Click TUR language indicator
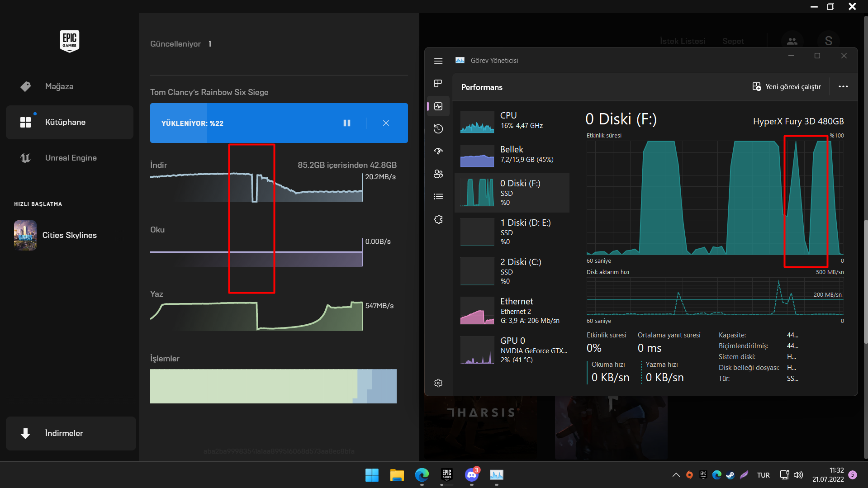 764,475
